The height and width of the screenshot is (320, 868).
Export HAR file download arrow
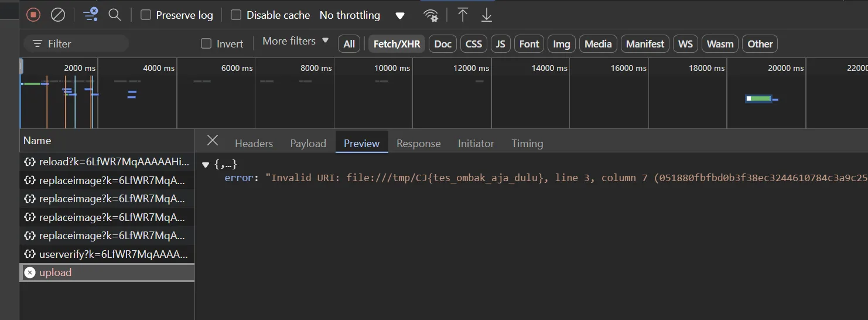point(487,15)
